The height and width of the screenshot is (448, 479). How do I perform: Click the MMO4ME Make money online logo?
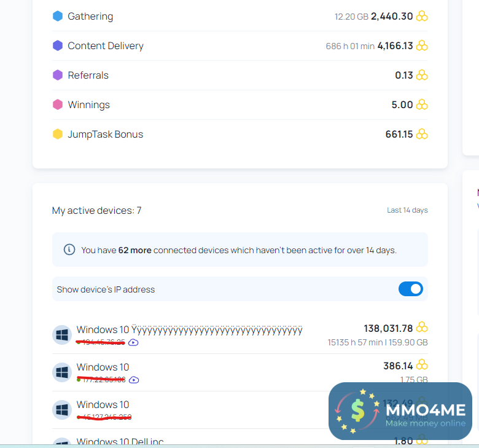(x=400, y=411)
